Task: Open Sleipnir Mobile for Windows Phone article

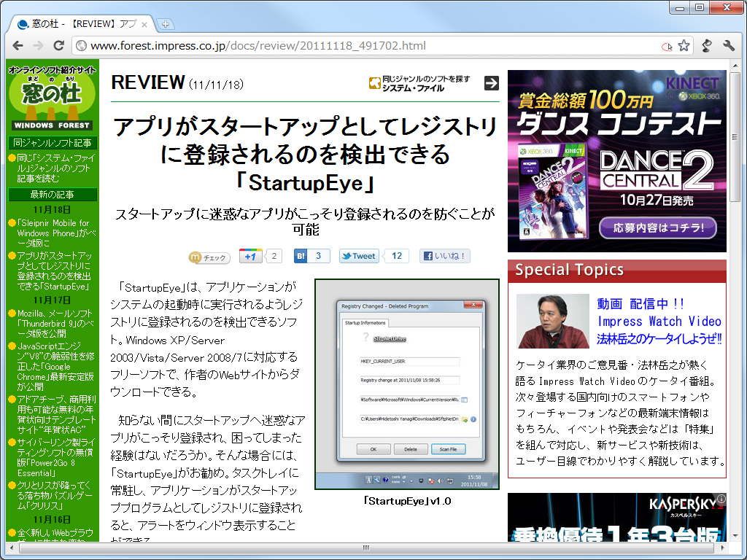Action: point(56,233)
